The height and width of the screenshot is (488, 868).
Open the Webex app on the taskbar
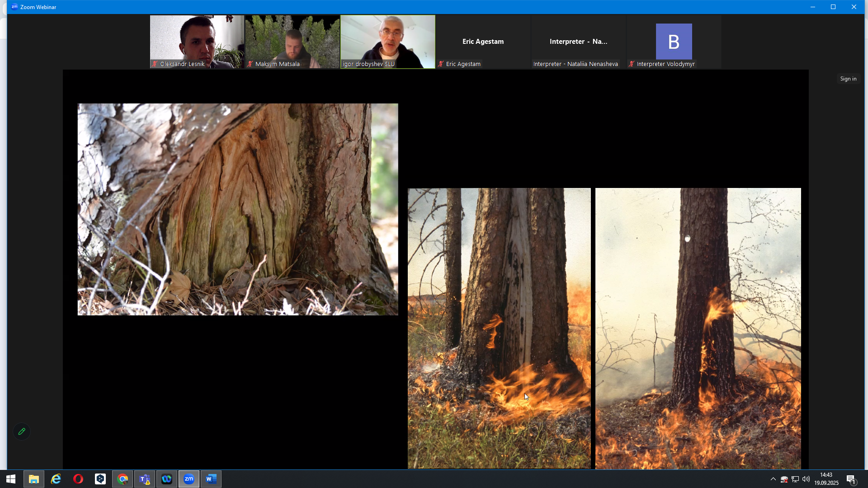pyautogui.click(x=167, y=479)
